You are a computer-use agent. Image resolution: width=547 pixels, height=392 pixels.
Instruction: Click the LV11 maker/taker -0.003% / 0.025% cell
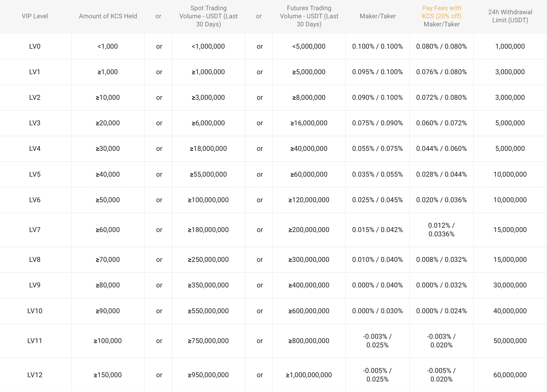[x=377, y=341]
